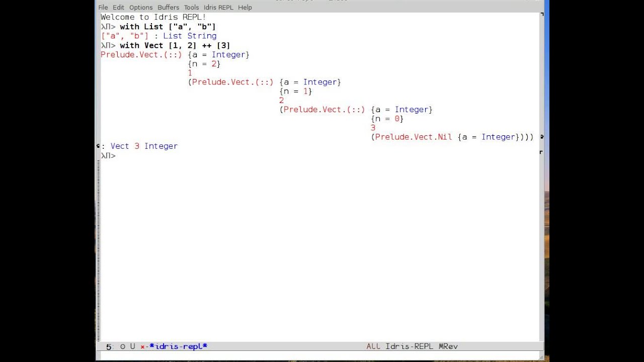Click the modified status 'x-' indicator in mode line
The width and height of the screenshot is (644, 362).
tap(144, 346)
